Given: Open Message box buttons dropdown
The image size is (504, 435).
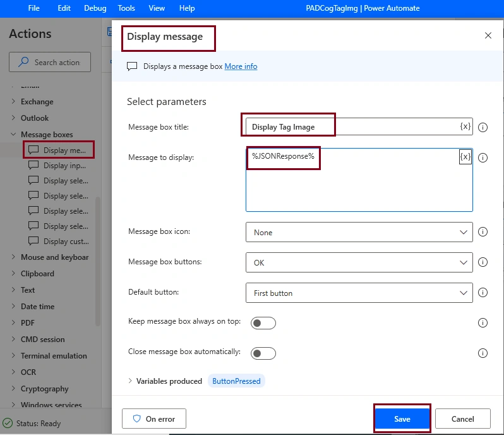Looking at the screenshot, I should (359, 262).
